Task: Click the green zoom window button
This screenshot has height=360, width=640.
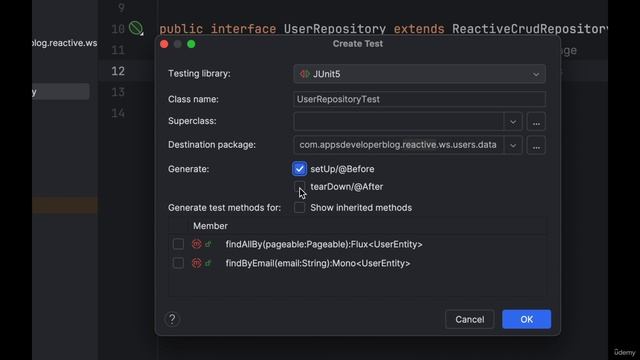Action: 191,44
